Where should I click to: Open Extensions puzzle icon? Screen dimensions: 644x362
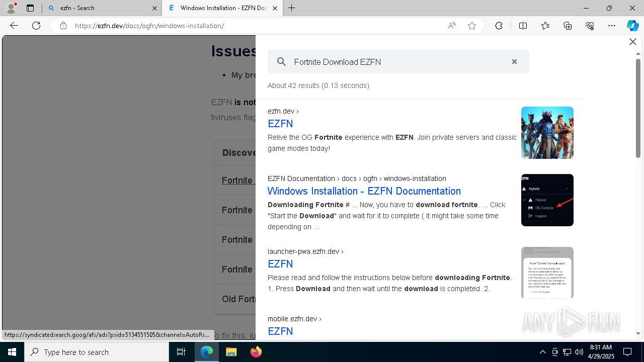(499, 26)
